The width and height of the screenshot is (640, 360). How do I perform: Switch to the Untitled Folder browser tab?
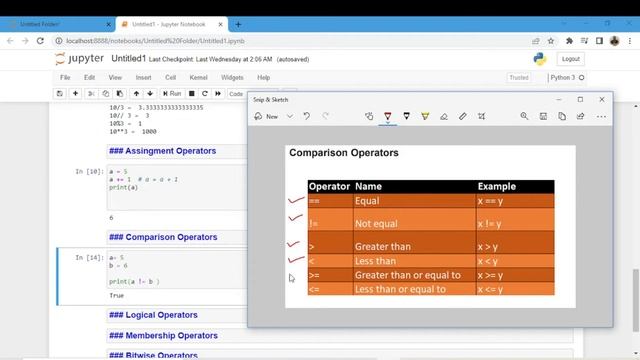[x=57, y=24]
